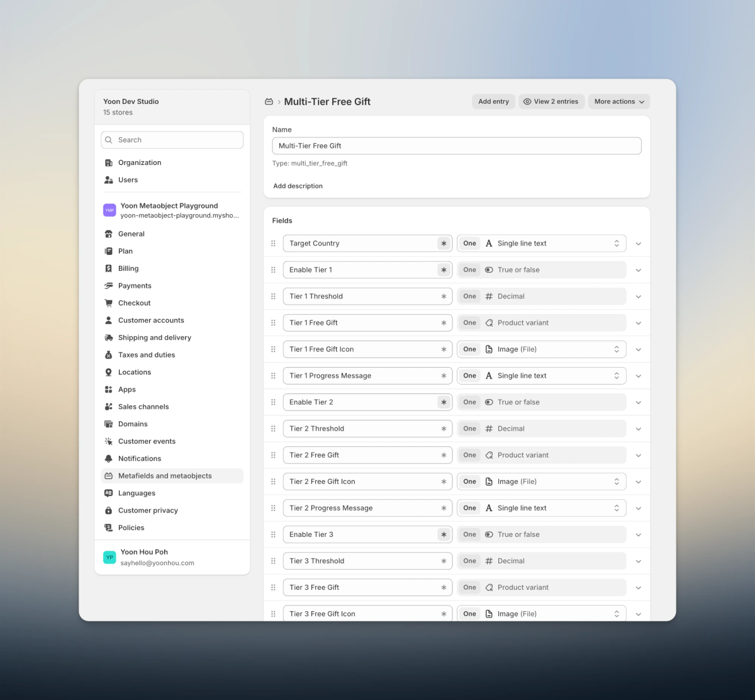Expand the Enable Tier 1 field row

(639, 270)
